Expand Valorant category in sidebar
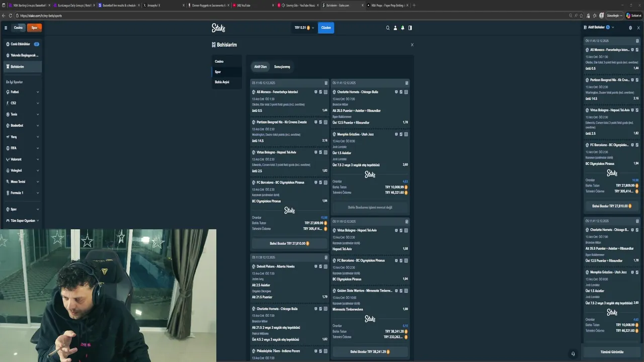 click(38, 159)
